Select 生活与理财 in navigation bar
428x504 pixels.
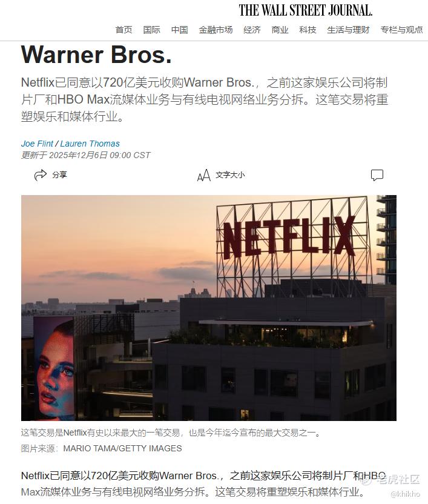pos(348,30)
